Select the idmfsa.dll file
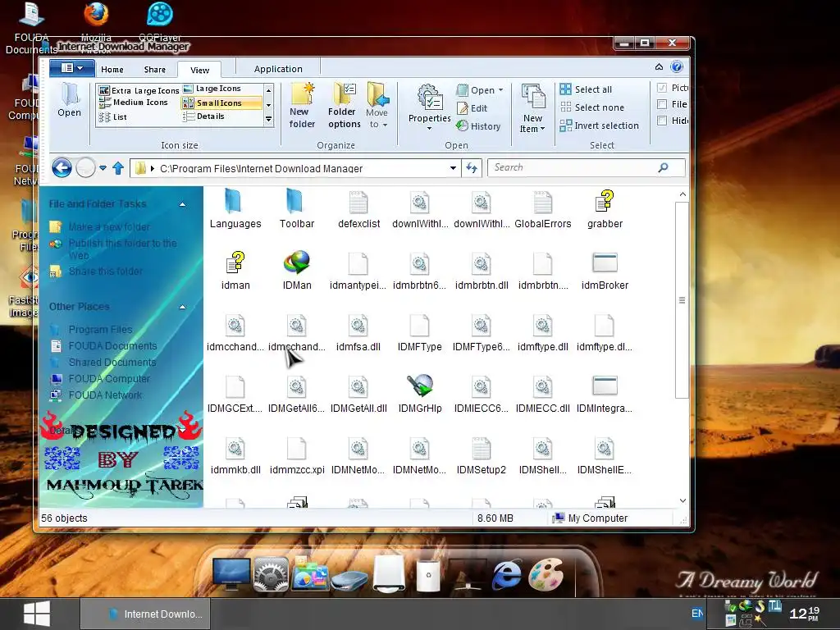The height and width of the screenshot is (630, 840). pyautogui.click(x=358, y=332)
